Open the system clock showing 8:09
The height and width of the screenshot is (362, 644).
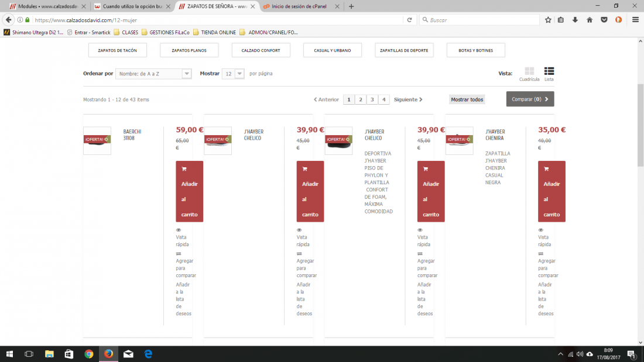[x=608, y=354]
